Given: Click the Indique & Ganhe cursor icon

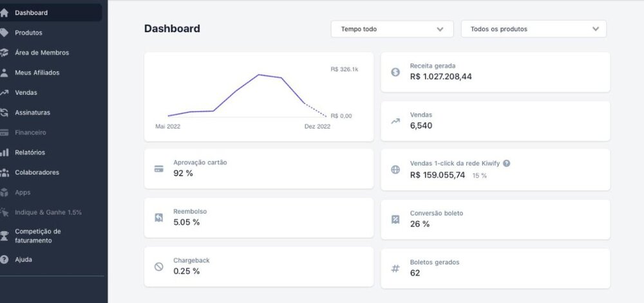Looking at the screenshot, I should (x=4, y=212).
